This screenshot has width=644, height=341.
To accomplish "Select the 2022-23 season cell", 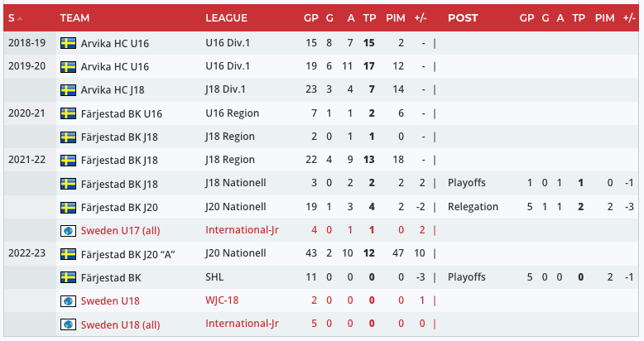I will (25, 253).
